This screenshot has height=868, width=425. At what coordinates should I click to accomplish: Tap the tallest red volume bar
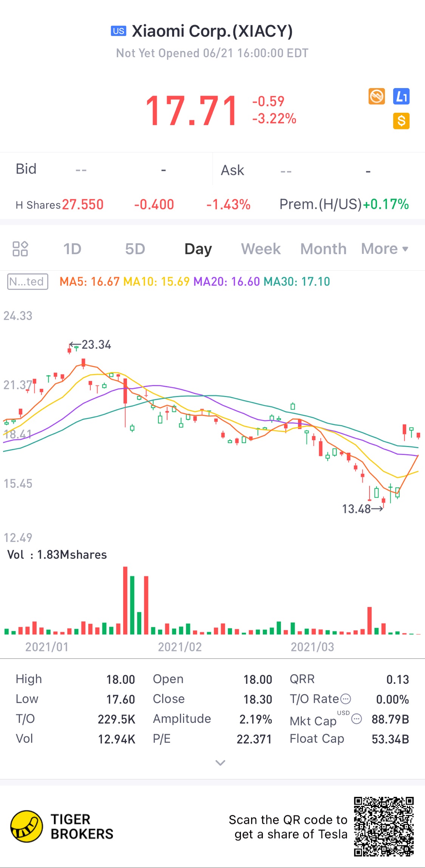(x=125, y=601)
